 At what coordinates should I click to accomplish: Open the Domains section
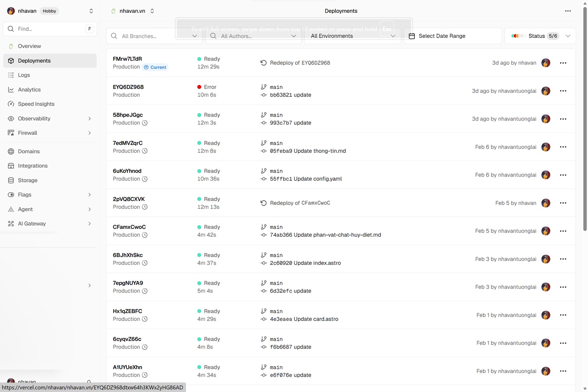[x=29, y=151]
